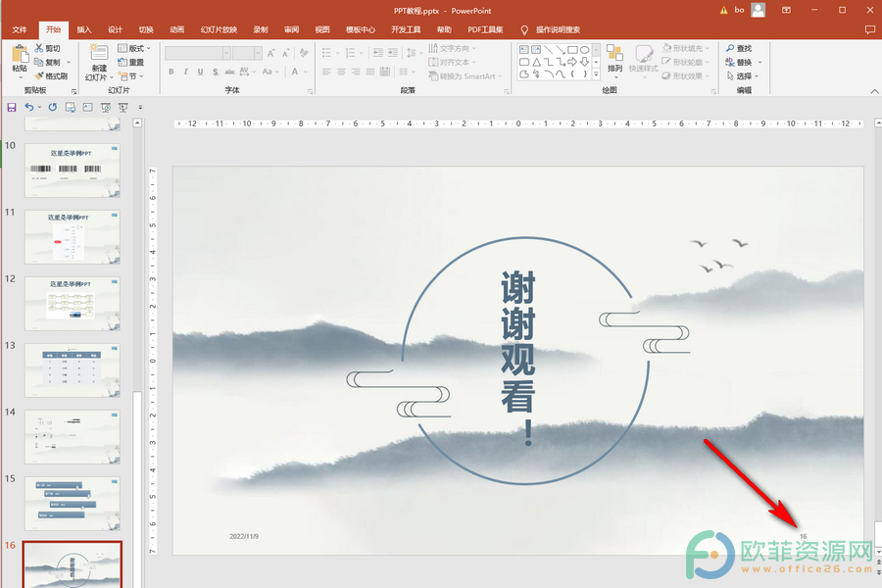Select the right arrow block shape
The image size is (882, 588).
coord(572,62)
